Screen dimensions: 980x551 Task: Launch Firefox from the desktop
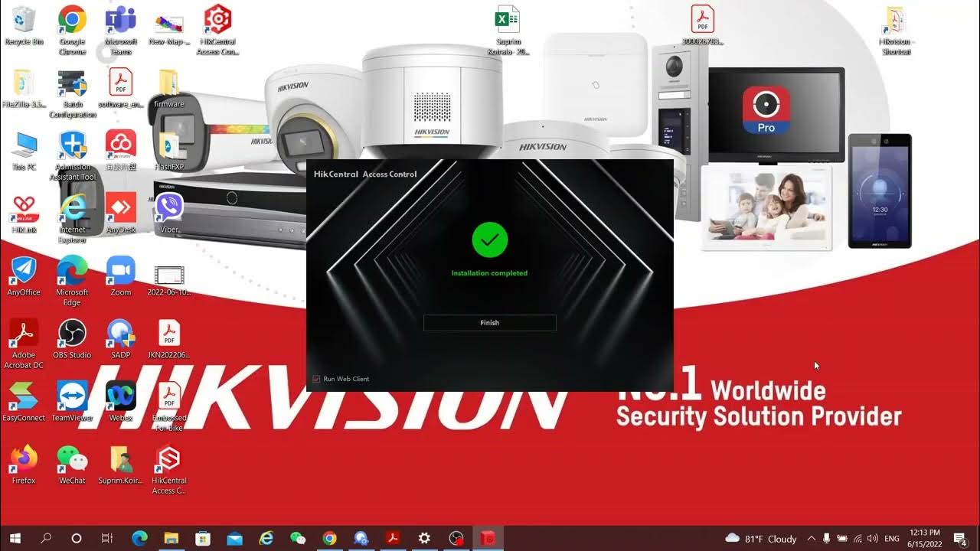pos(24,465)
